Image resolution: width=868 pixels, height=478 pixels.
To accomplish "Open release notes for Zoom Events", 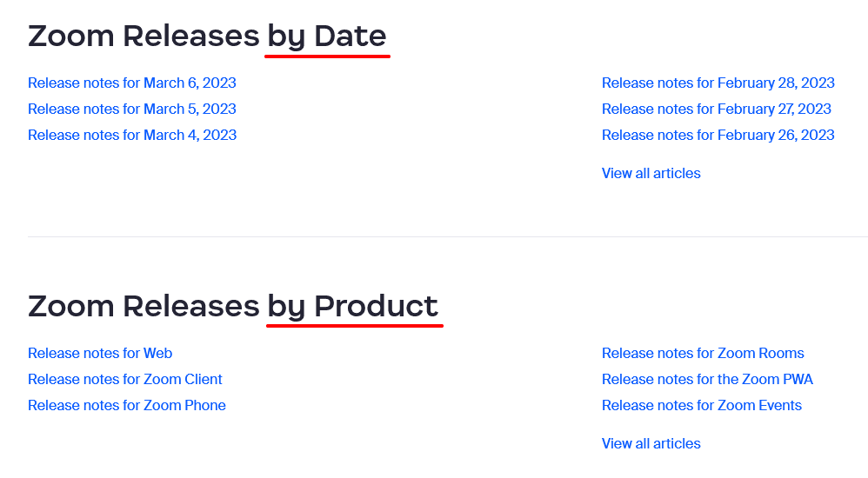I will pos(701,406).
